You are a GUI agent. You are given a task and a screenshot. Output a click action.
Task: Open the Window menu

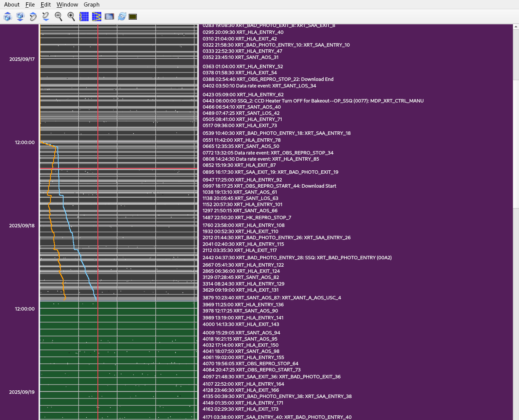pyautogui.click(x=67, y=5)
